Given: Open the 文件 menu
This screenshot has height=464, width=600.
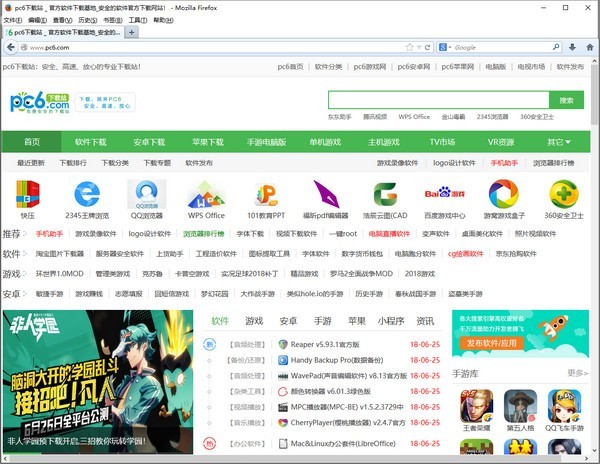Looking at the screenshot, I should point(13,20).
